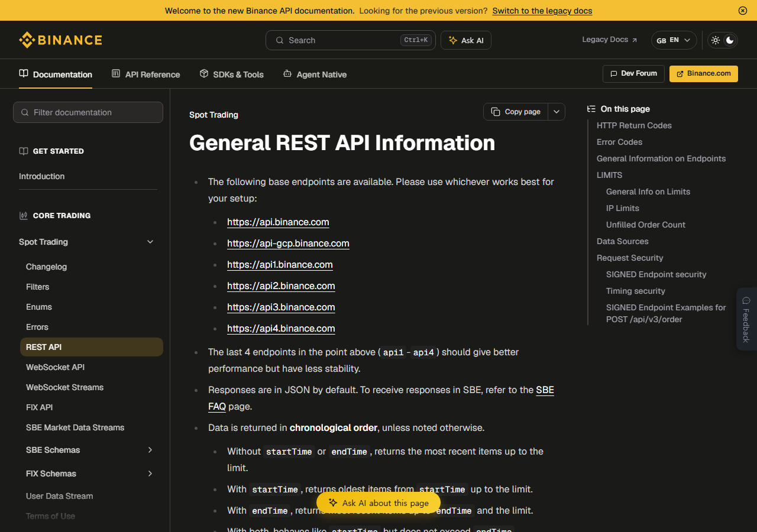The image size is (757, 532).
Task: Go to Binance.com yellow button
Action: [704, 73]
